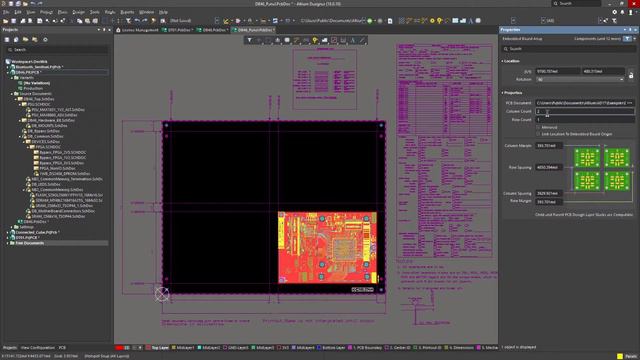
Task: Open the Rotation dropdown
Action: pos(580,79)
